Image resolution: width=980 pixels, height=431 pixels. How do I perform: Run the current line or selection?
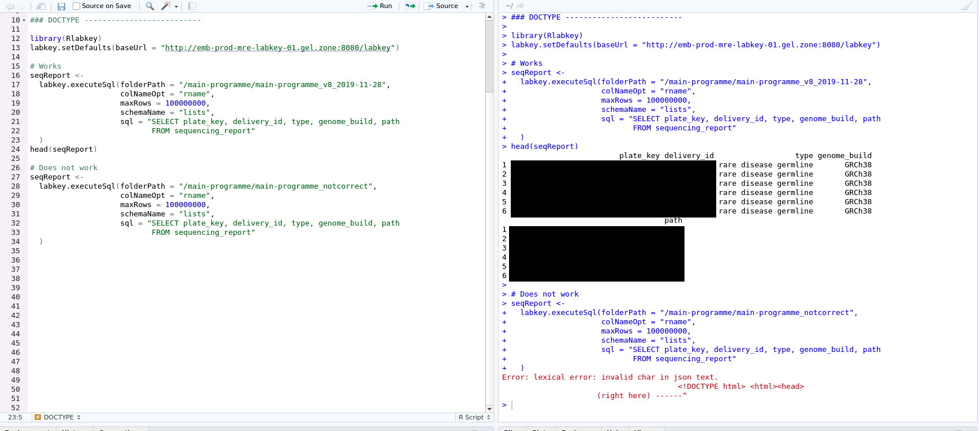(x=380, y=6)
